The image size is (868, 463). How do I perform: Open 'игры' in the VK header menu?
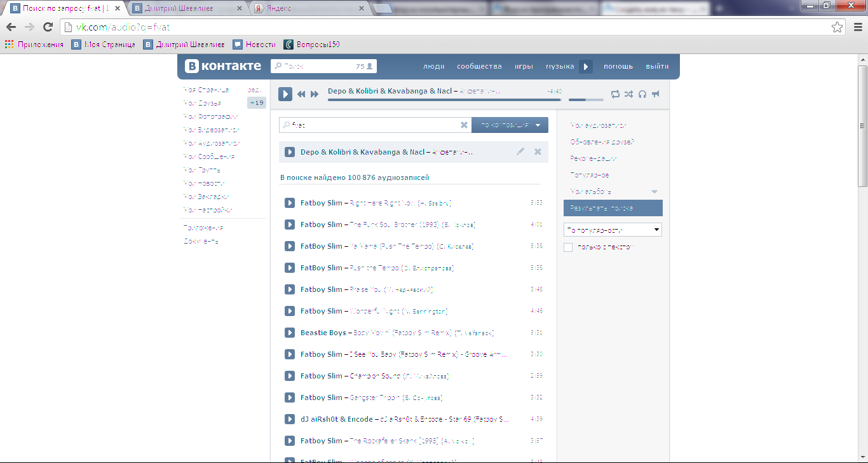click(x=524, y=66)
